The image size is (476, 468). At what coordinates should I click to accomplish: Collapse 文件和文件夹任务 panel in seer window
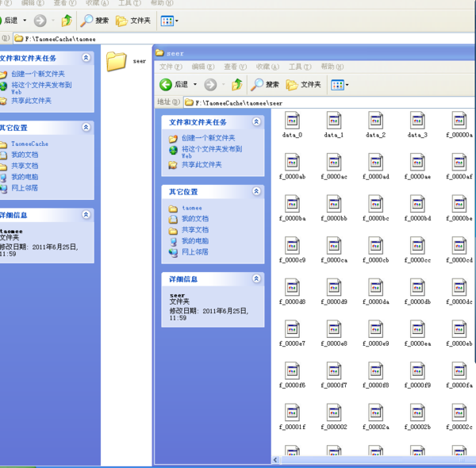[256, 121]
